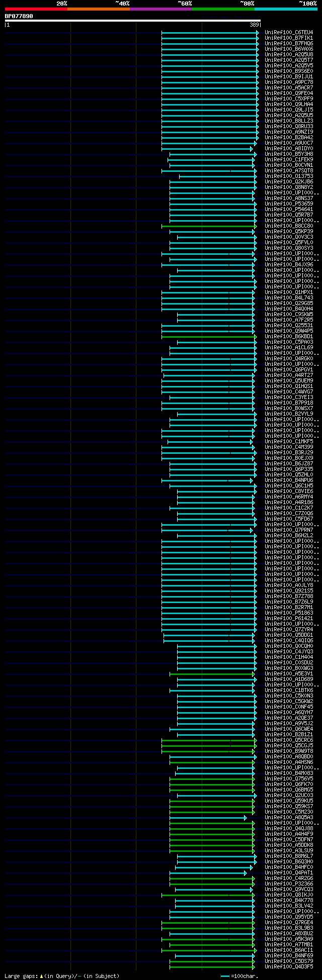Select the UniRef100_A5E3V1 label
Screen dimensions: 322x980
coord(289,674)
